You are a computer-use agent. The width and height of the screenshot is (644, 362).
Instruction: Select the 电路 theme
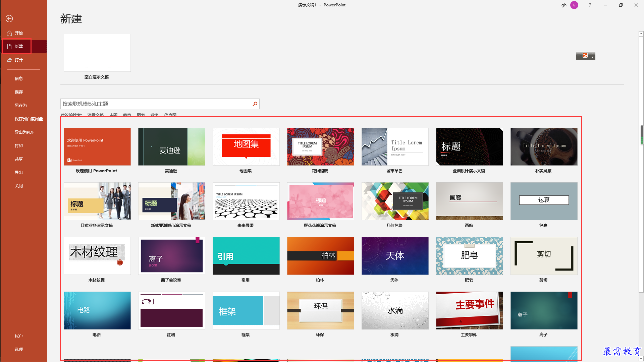coord(97,310)
